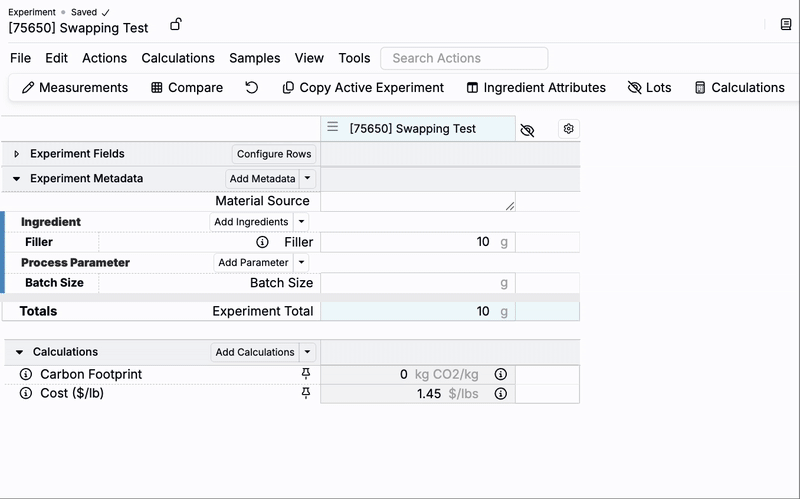Click info icon after kg CO2/kg unit
Image resolution: width=800 pixels, height=499 pixels.
click(501, 374)
